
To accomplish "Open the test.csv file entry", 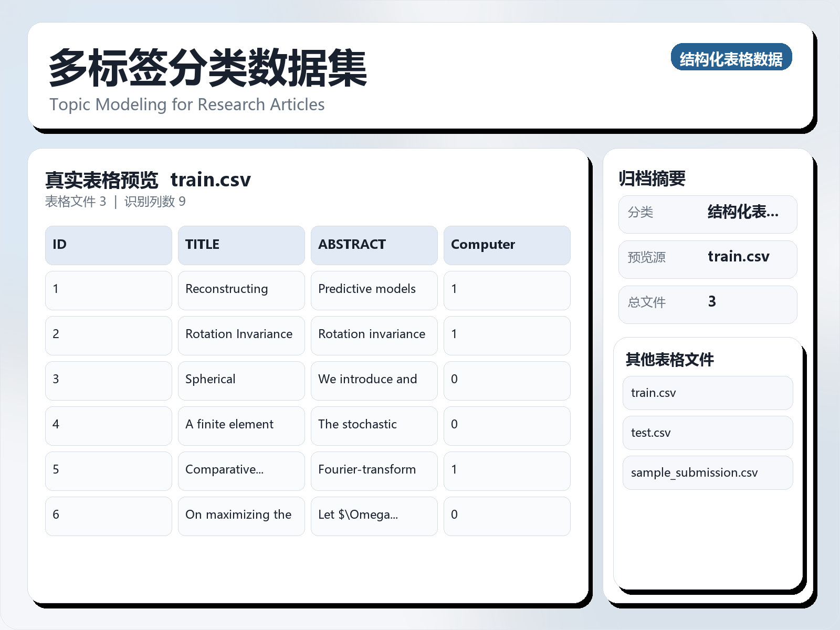I will click(707, 433).
